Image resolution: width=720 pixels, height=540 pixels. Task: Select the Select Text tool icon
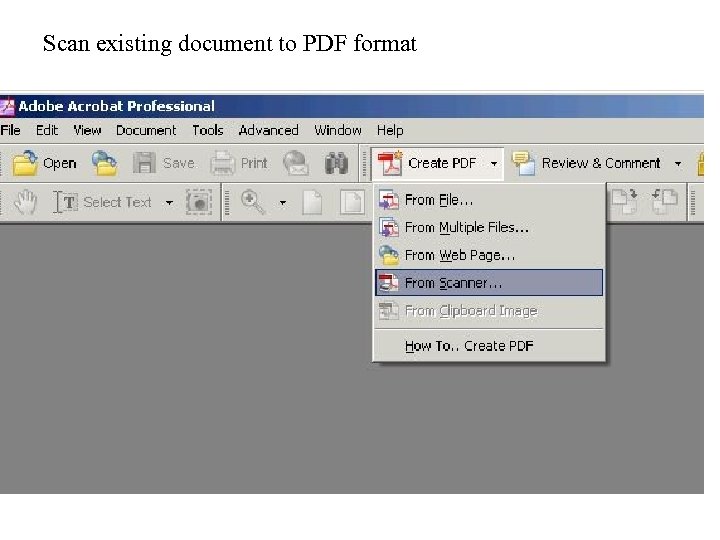[66, 202]
